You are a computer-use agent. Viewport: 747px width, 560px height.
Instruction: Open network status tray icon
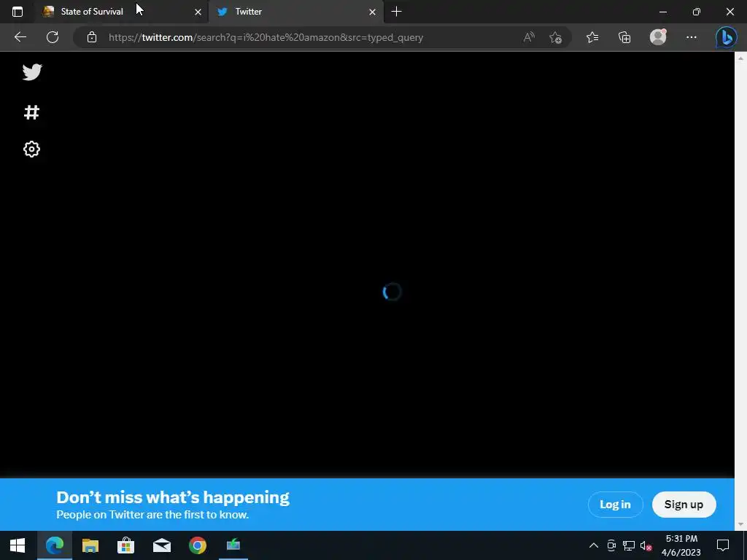point(628,545)
